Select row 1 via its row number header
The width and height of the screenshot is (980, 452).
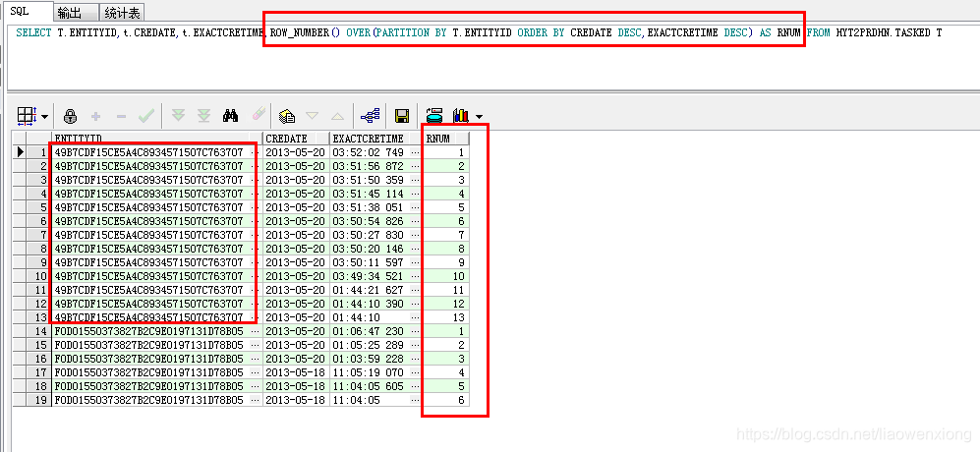click(x=38, y=152)
